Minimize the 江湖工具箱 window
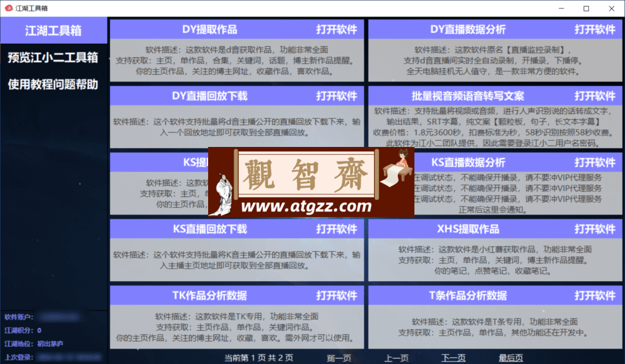Image resolution: width=625 pixels, height=364 pixels. point(562,9)
